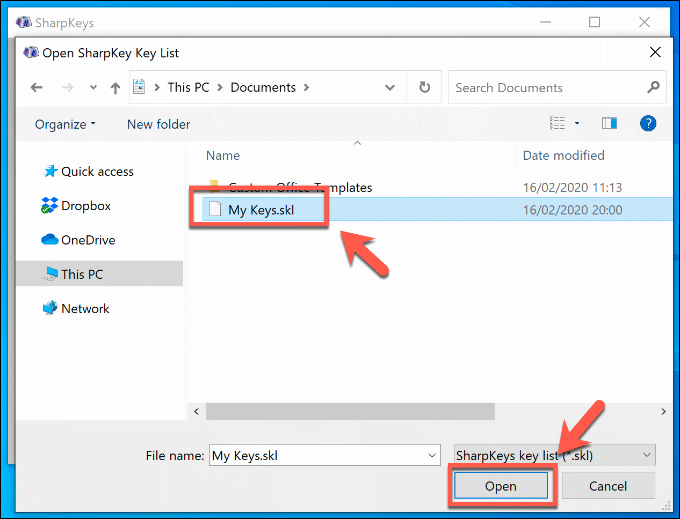Viewport: 680px width, 519px height.
Task: Click the SharpKeys window title icon
Action: pyautogui.click(x=23, y=22)
